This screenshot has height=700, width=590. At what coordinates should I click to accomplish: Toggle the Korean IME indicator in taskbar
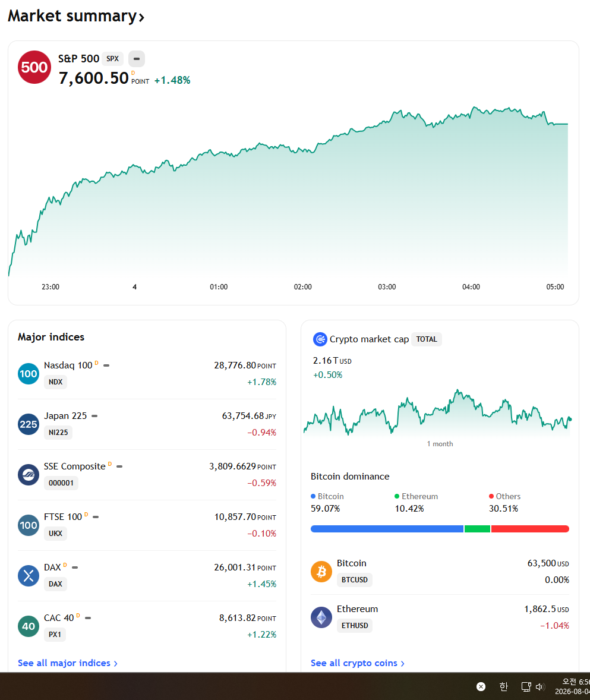click(x=503, y=686)
